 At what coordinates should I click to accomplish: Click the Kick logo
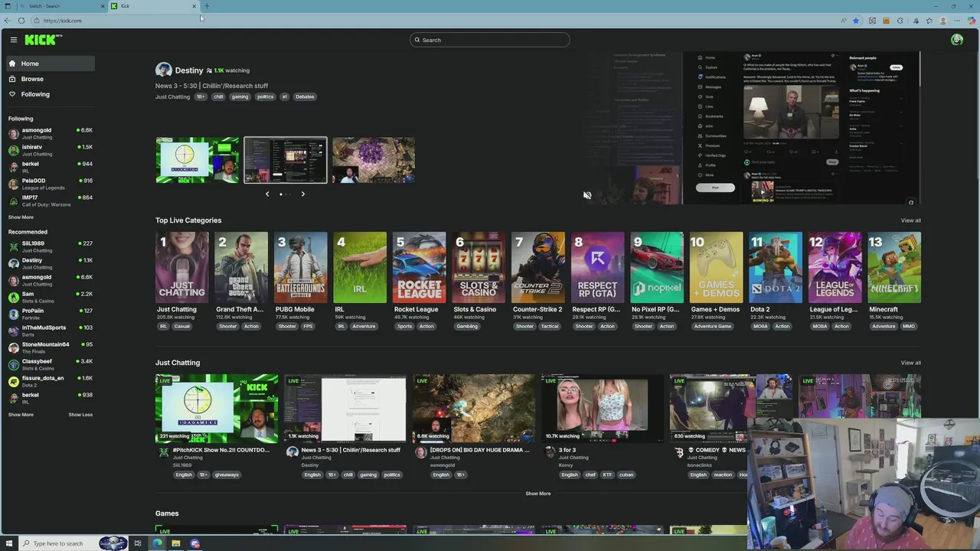pos(42,40)
